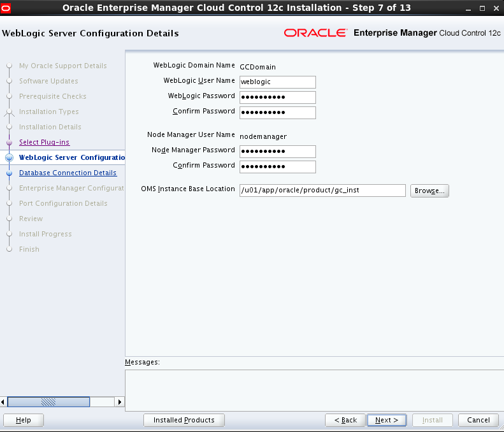The height and width of the screenshot is (432, 504).
Task: Click the nodemanager user name text
Action: (x=263, y=136)
